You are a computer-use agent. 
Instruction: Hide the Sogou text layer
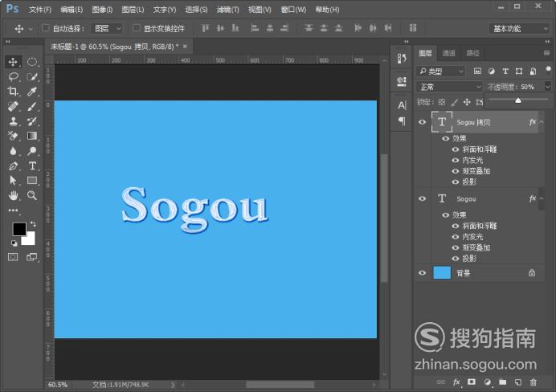(422, 198)
